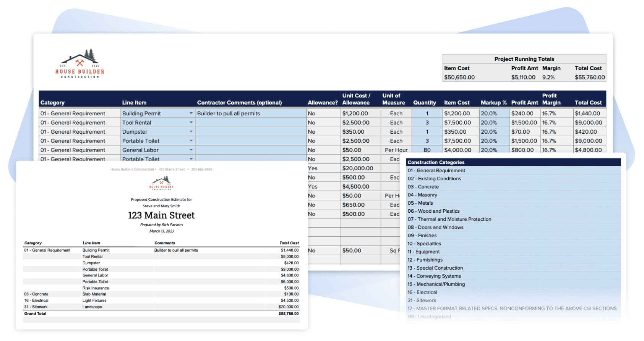
Task: Open the Dumpster line item dropdown arrow
Action: [x=191, y=132]
